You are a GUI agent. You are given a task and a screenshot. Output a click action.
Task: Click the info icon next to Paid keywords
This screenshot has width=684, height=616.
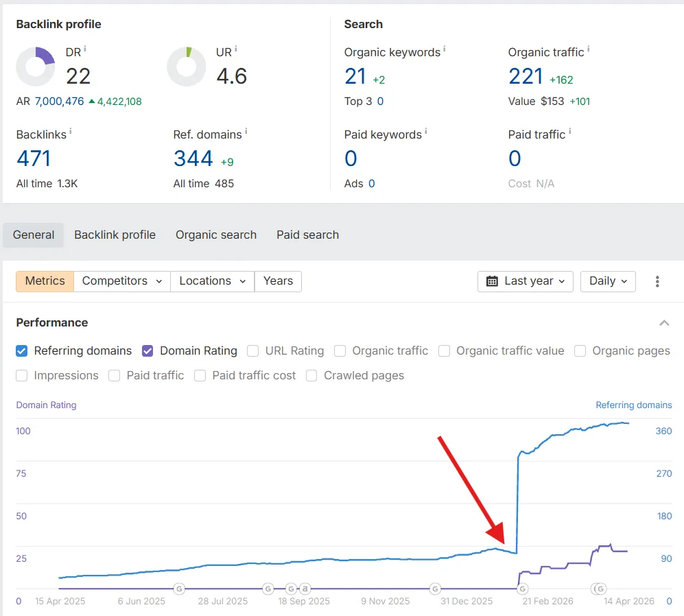[x=425, y=132]
